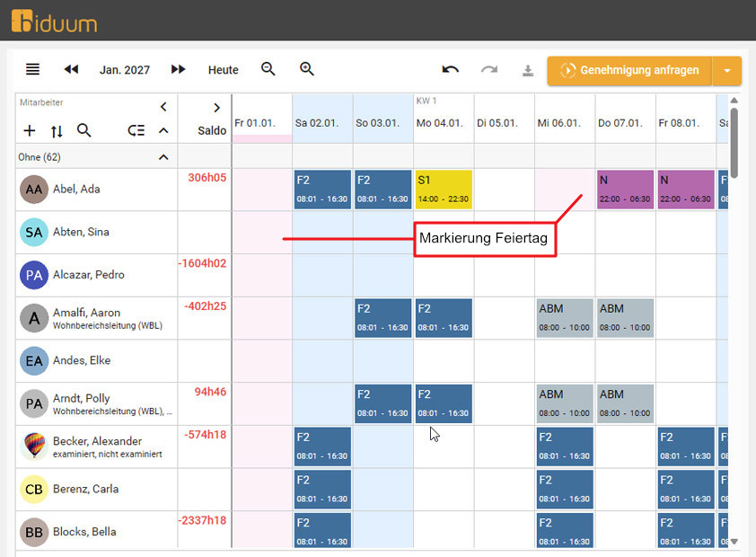Zoom out the schedule view
756x557 pixels.
(x=268, y=69)
